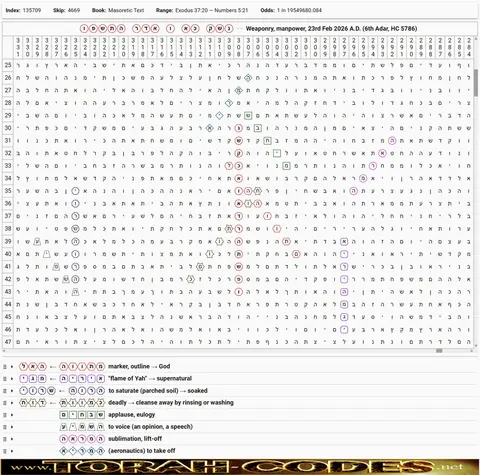This screenshot has height=475, width=480.
Task: Grab the drag handle for 'flame of Yah' row
Action: coord(5,379)
